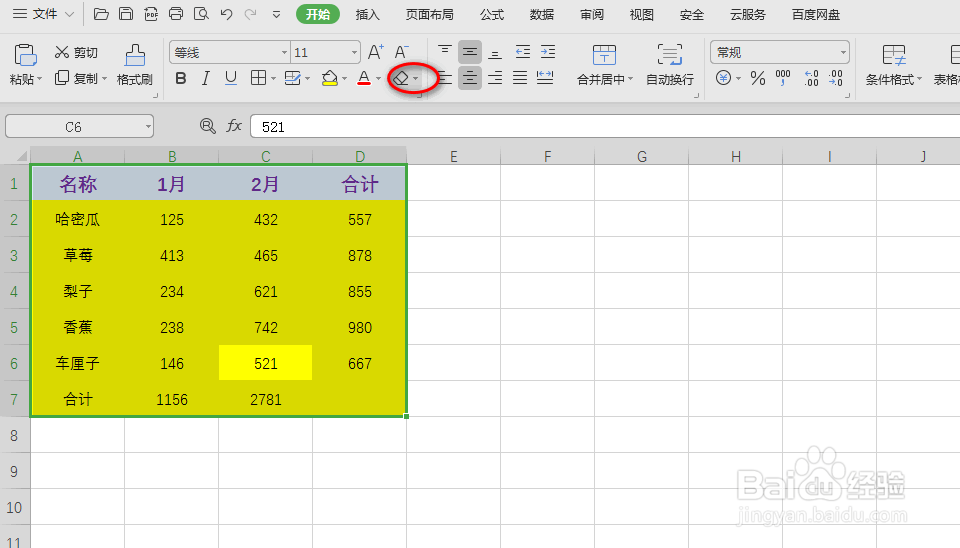Increase font size with A+ icon
960x548 pixels.
[x=376, y=52]
